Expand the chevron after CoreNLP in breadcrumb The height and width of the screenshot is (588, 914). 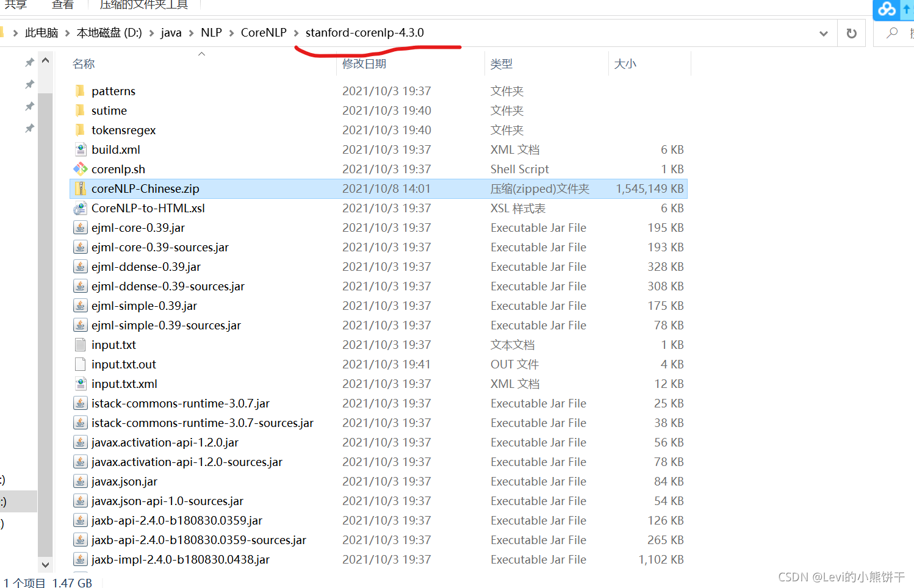pyautogui.click(x=297, y=33)
